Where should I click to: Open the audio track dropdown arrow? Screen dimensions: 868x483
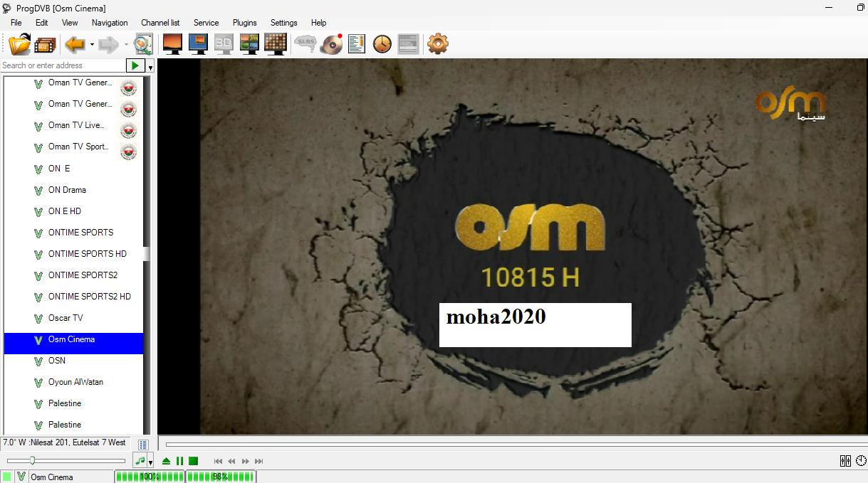tap(150, 462)
